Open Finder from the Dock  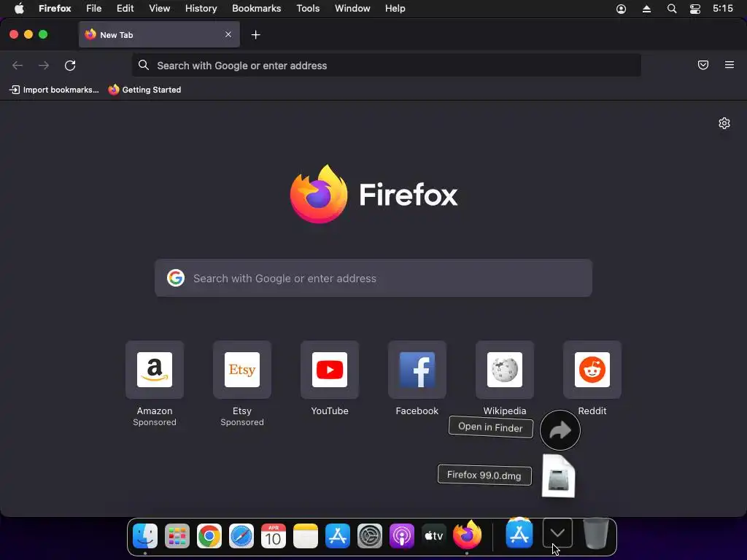(145, 536)
